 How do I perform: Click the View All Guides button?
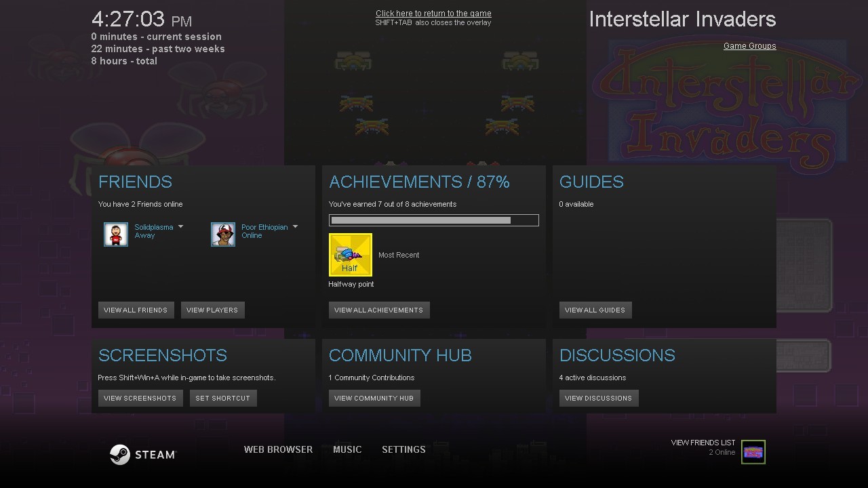(x=595, y=310)
